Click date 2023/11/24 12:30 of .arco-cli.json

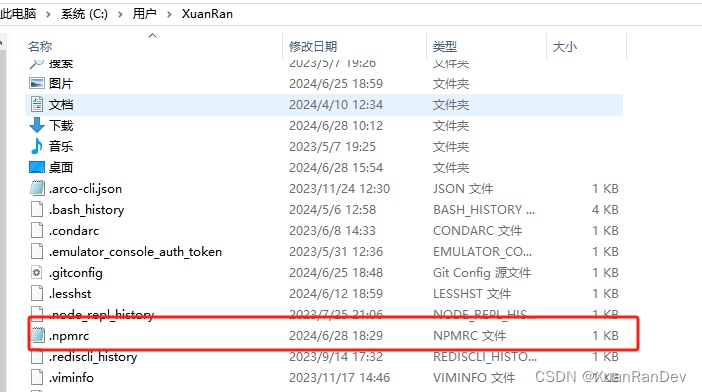[x=339, y=188]
